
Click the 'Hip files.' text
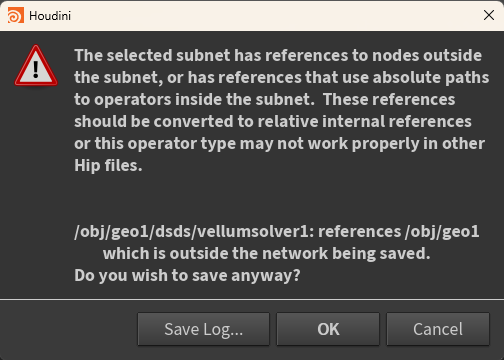[108, 165]
